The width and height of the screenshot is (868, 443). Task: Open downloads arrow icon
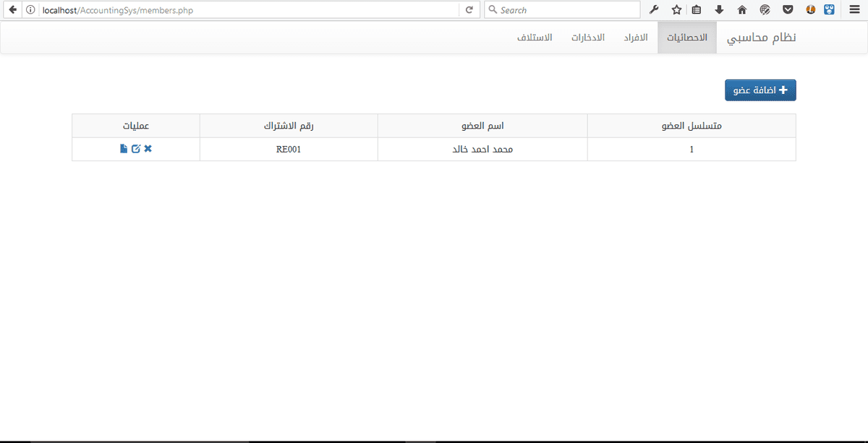point(719,10)
